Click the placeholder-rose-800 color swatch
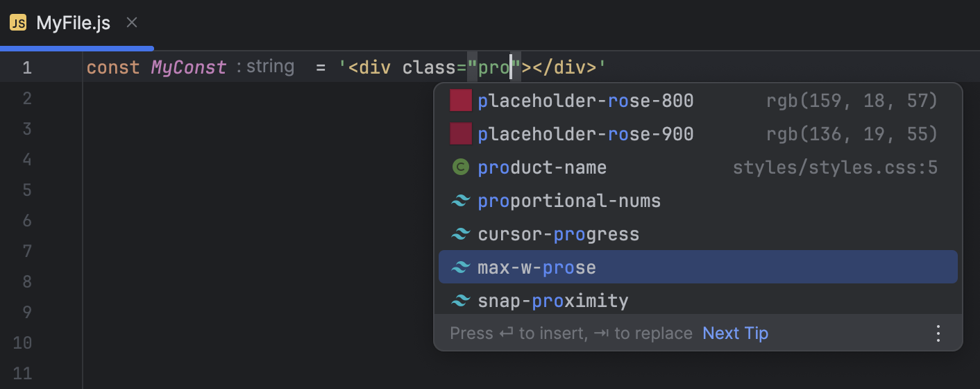This screenshot has width=980, height=389. coord(461,101)
